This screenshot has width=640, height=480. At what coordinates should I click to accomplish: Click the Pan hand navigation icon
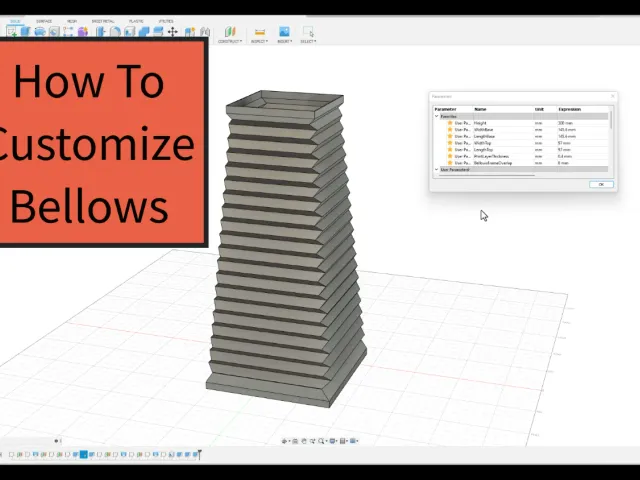pyautogui.click(x=304, y=441)
